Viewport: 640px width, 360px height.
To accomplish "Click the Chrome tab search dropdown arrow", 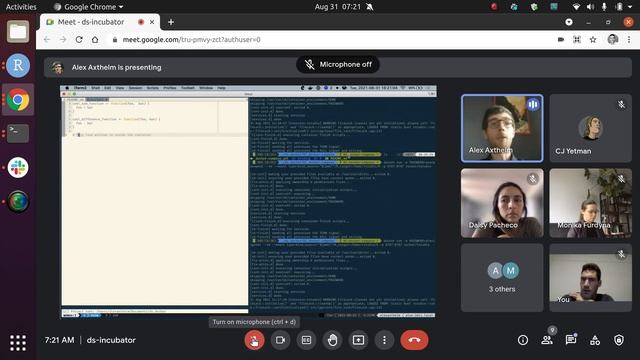I will pos(569,22).
